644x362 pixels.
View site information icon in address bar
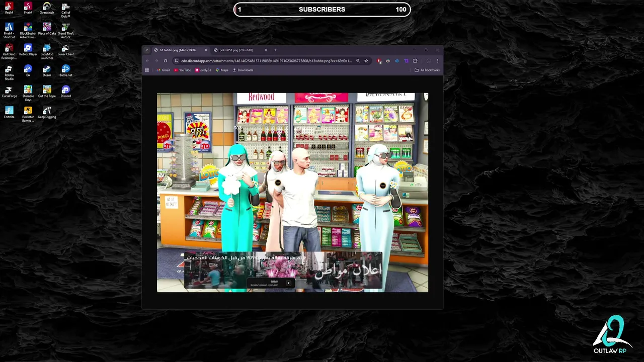point(176,61)
